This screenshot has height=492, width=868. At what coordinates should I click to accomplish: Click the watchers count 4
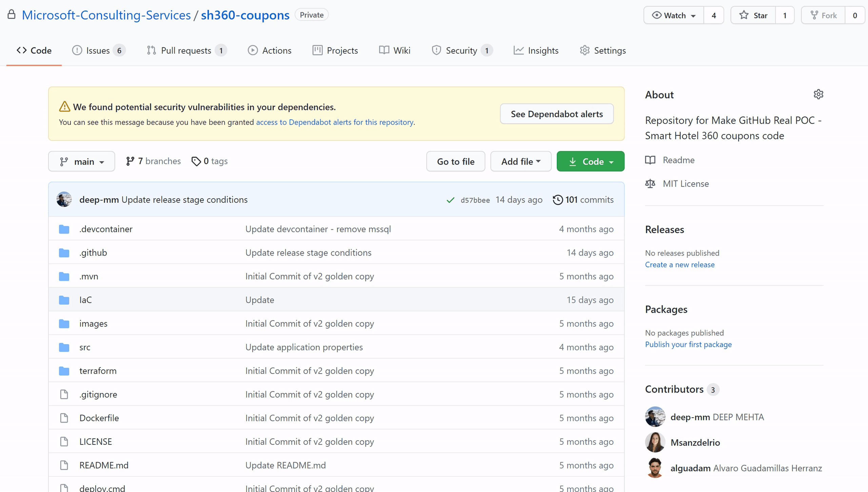(x=714, y=15)
